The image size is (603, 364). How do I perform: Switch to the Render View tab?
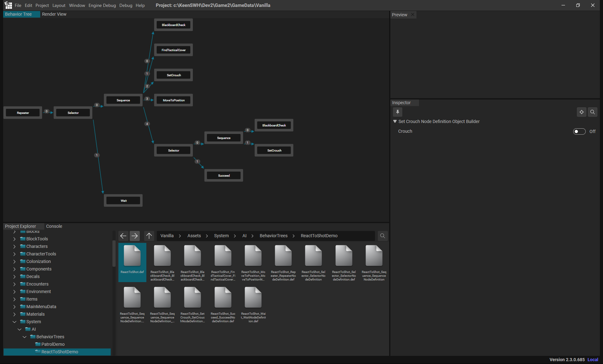pyautogui.click(x=54, y=14)
